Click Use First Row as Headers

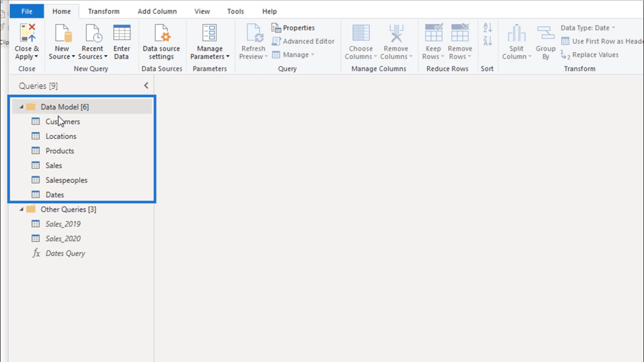[x=602, y=41]
